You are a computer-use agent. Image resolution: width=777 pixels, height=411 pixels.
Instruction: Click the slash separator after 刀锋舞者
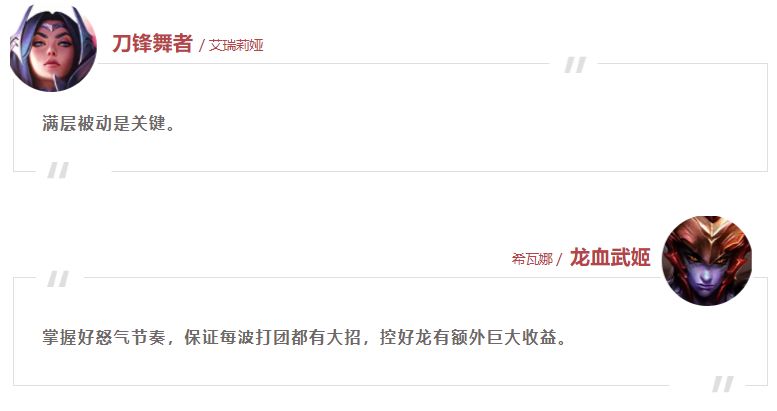pyautogui.click(x=202, y=46)
